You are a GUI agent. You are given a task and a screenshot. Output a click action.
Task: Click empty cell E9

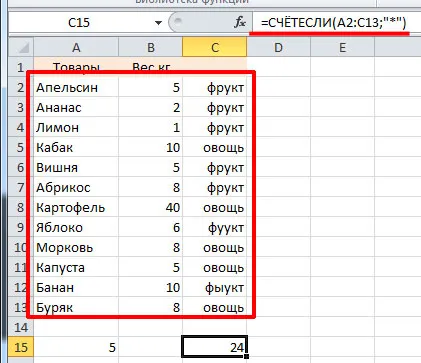coord(342,227)
